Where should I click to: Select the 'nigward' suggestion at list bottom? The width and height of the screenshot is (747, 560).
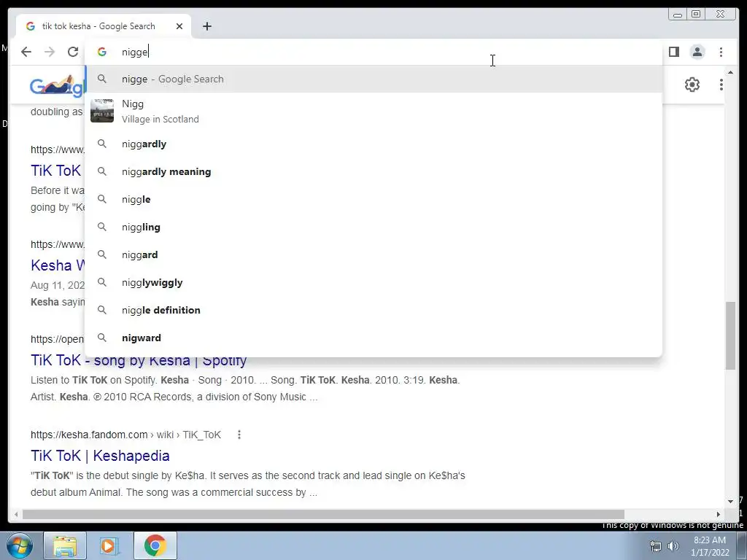(x=373, y=338)
